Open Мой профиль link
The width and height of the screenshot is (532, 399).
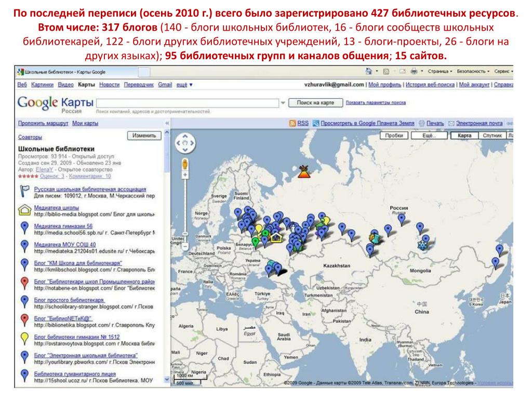click(385, 85)
